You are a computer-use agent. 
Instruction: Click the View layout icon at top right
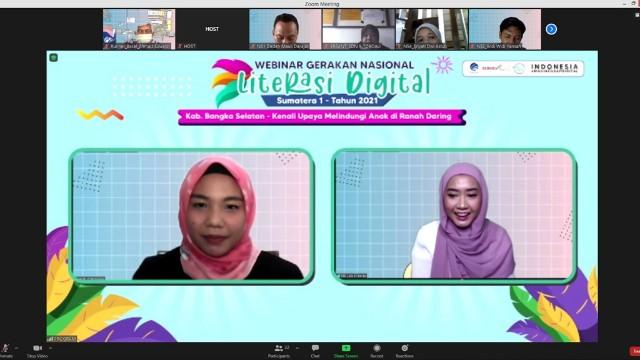click(x=637, y=15)
